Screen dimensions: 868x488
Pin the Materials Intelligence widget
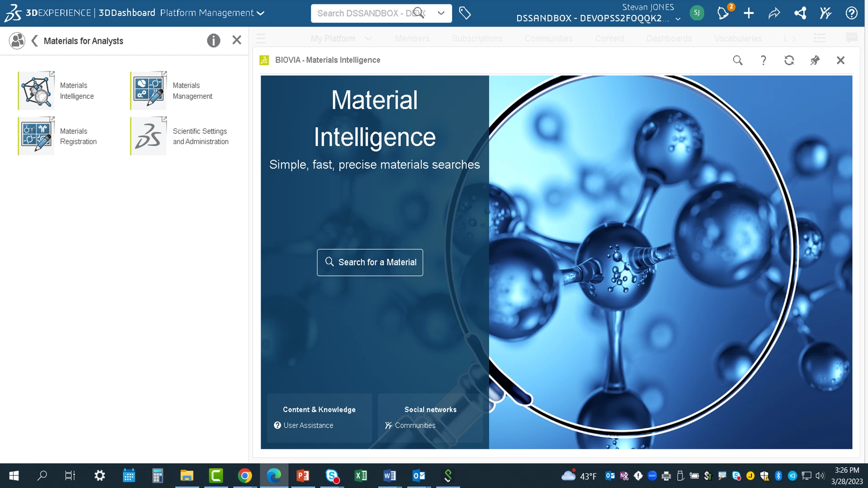[815, 60]
